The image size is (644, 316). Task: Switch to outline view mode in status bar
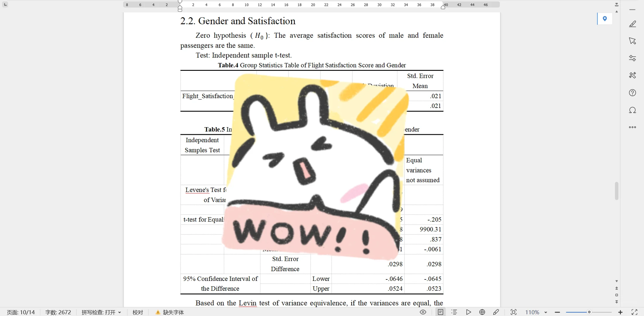(454, 312)
